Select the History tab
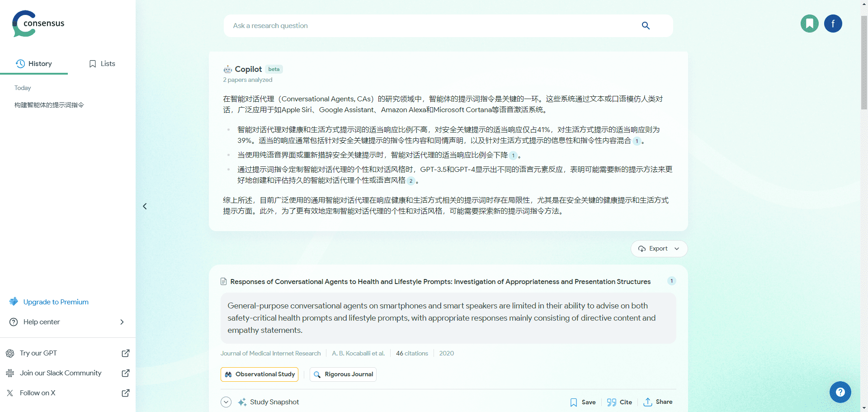 (34, 64)
